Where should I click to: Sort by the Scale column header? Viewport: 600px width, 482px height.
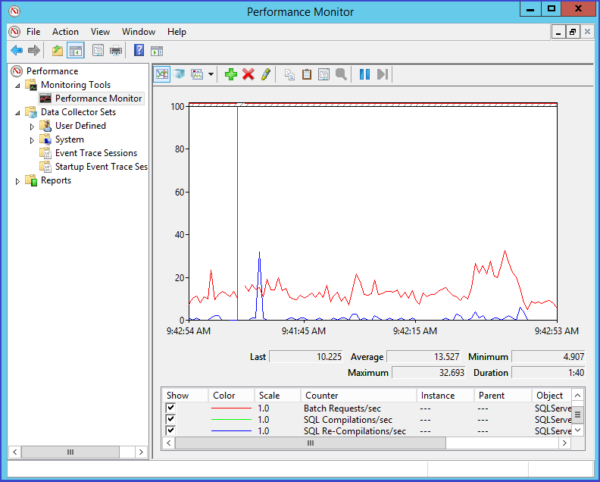point(277,395)
